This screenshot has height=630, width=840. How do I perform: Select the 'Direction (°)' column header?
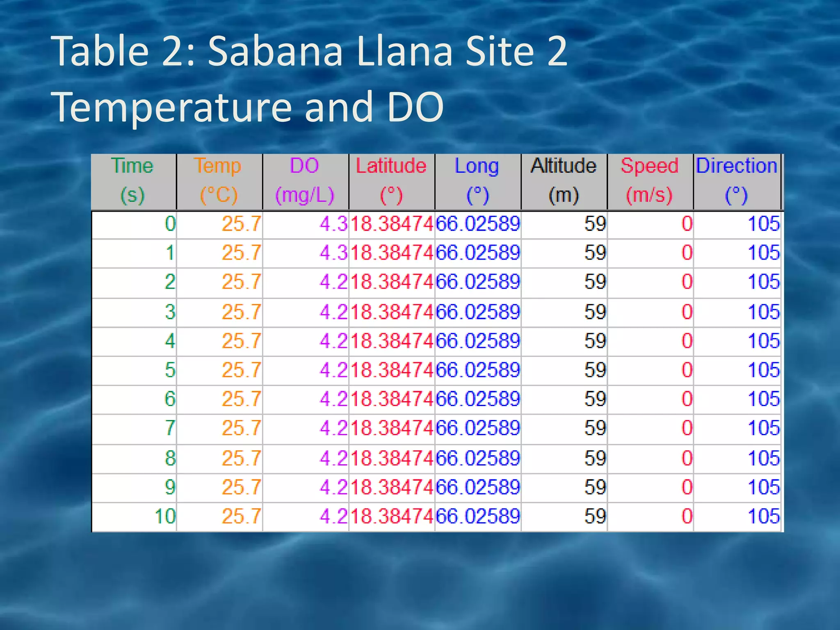click(x=737, y=182)
